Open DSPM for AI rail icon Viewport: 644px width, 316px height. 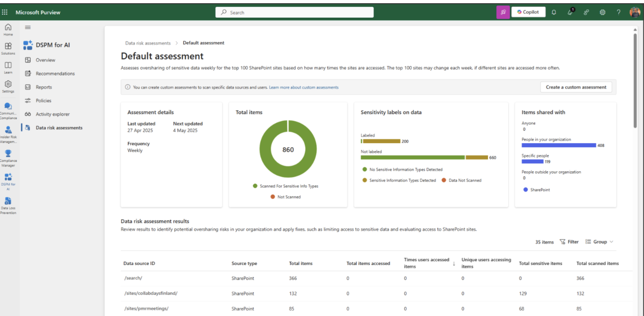pyautogui.click(x=8, y=182)
